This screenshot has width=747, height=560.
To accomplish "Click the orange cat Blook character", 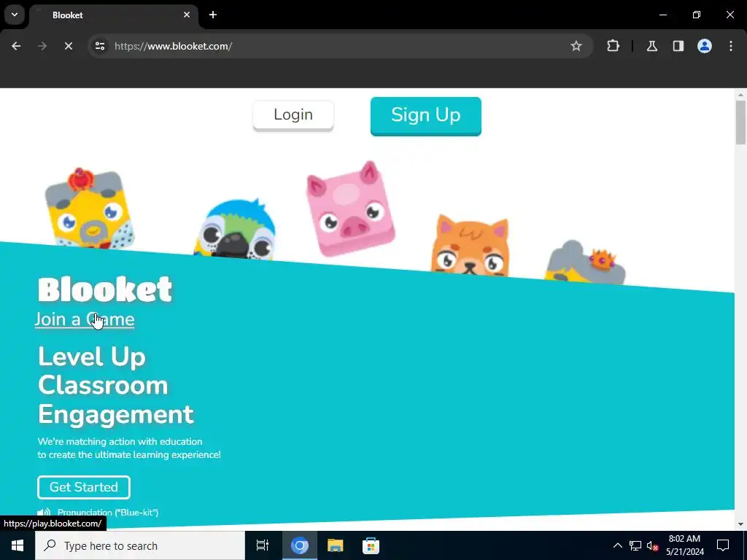I will (471, 246).
